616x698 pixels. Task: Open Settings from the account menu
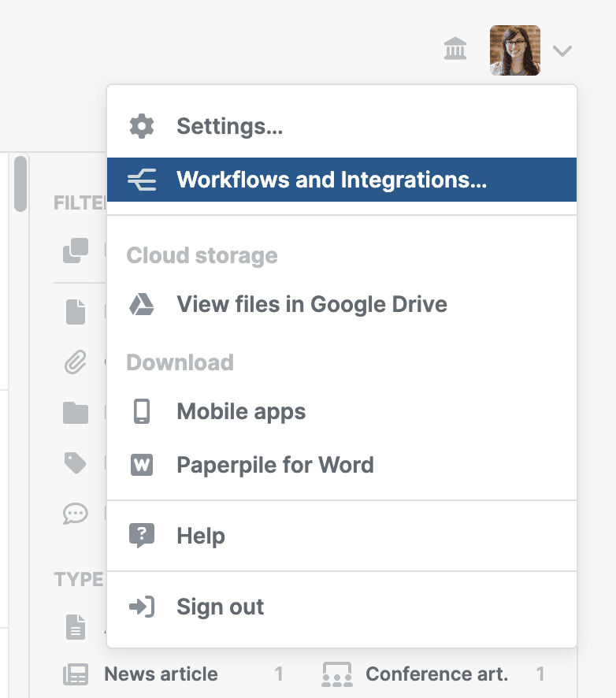(x=229, y=126)
